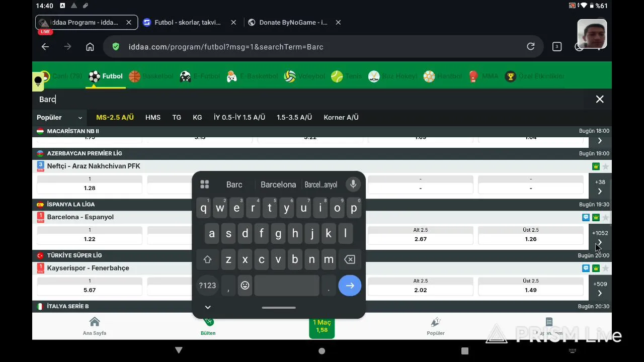Expand +509 markets for Kayserispor match
Image resolution: width=644 pixels, height=362 pixels.
pos(600,288)
